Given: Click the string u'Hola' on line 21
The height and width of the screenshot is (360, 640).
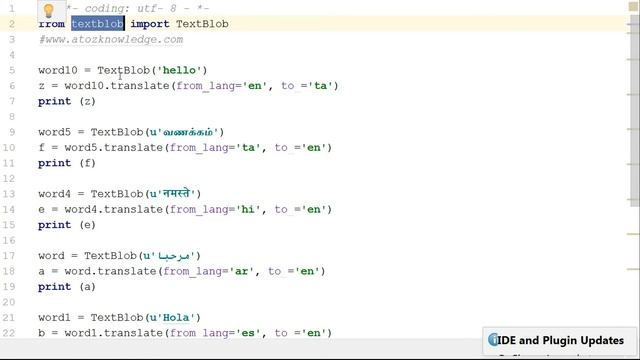Looking at the screenshot, I should [x=173, y=318].
